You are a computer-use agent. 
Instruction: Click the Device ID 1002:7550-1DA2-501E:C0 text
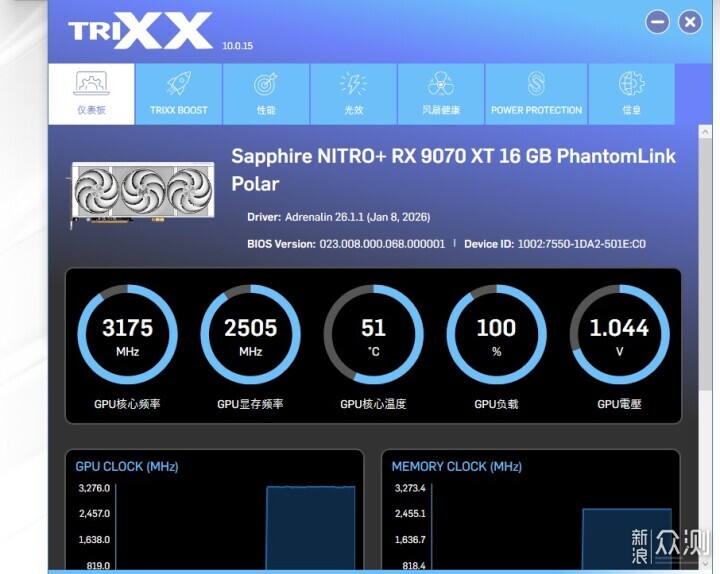555,244
